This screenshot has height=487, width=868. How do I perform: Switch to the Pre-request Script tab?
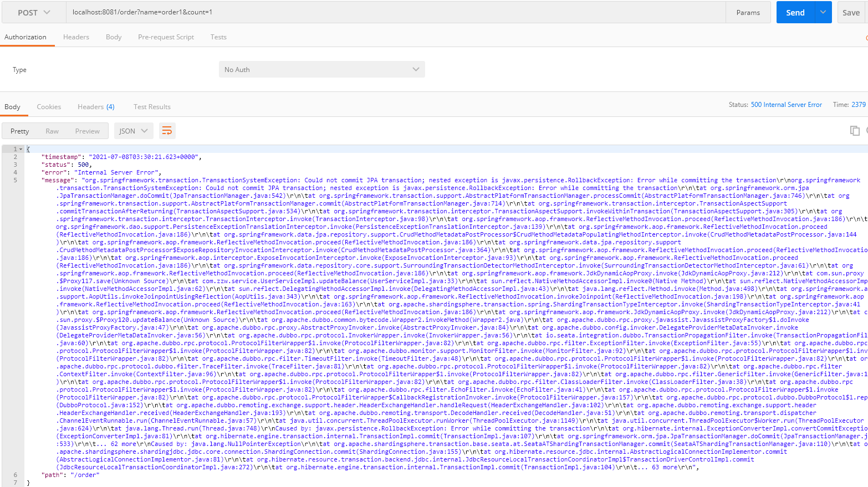166,37
